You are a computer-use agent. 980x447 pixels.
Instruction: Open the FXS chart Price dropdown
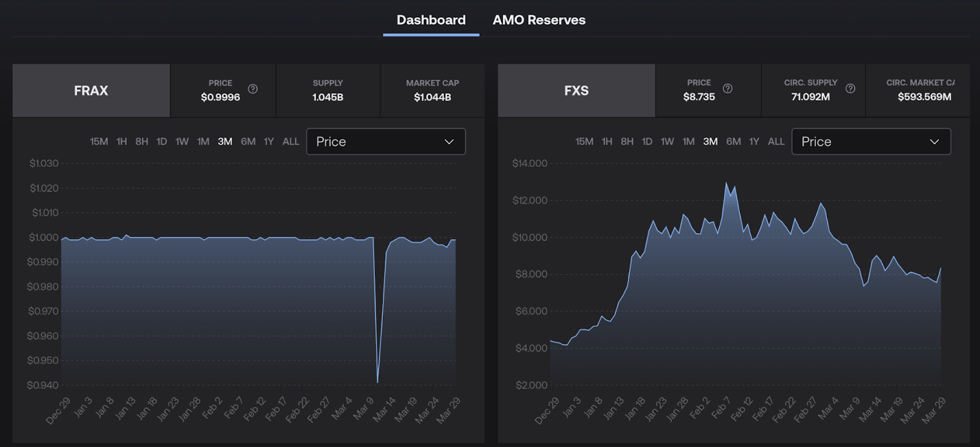pyautogui.click(x=870, y=142)
